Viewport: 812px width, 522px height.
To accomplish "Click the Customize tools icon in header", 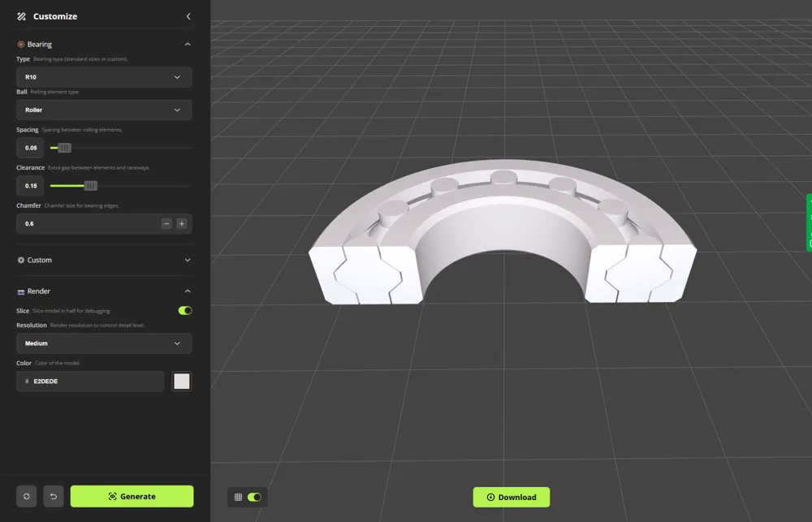I will (22, 16).
